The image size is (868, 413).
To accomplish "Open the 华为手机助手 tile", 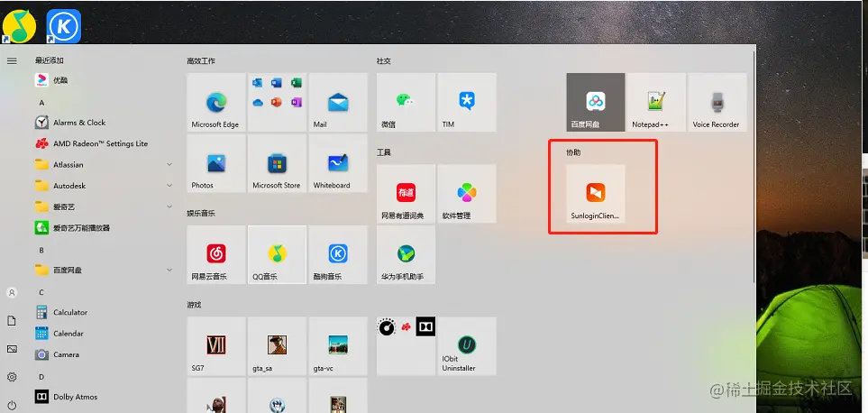I will (406, 254).
